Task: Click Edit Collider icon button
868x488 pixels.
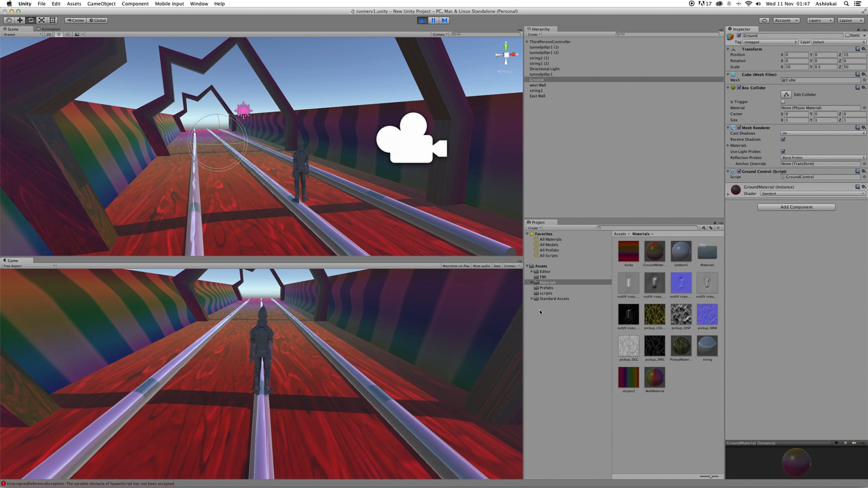Action: pyautogui.click(x=786, y=95)
